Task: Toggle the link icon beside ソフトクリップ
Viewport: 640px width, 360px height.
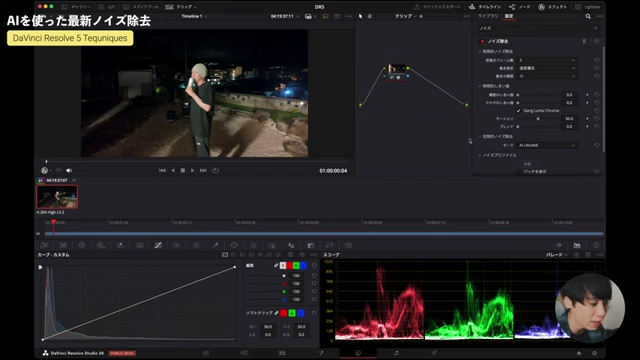Action: pos(276,313)
